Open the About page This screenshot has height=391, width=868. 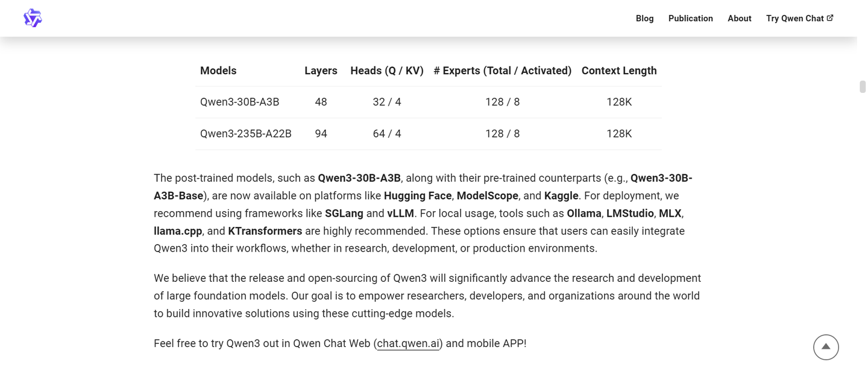point(739,18)
